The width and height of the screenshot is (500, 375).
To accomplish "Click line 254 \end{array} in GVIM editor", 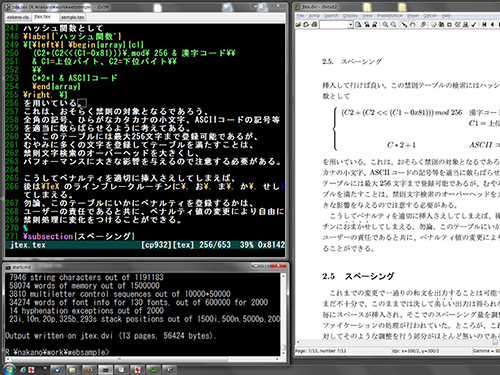I will [x=56, y=86].
